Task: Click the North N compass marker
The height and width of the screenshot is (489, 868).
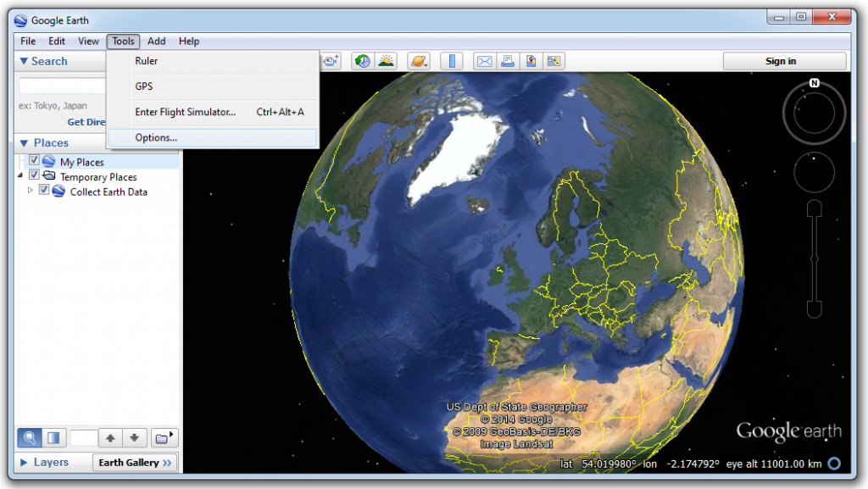Action: (814, 83)
